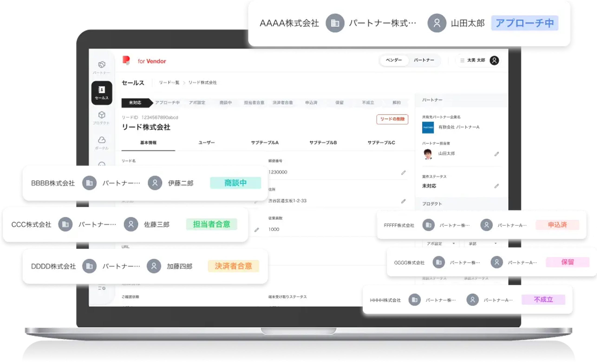Select the アプローチ中 pipeline stage
This screenshot has height=364, width=597.
(167, 102)
